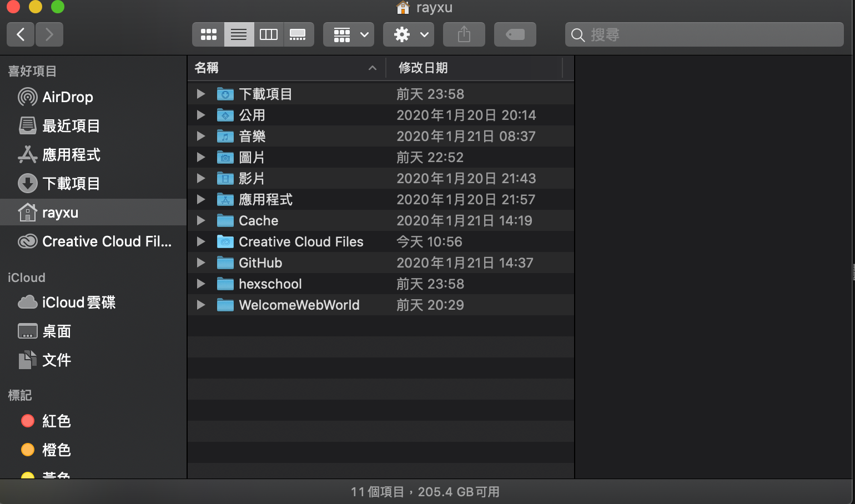Select the 應用程式 folder icon in the list
The image size is (855, 504).
[225, 199]
